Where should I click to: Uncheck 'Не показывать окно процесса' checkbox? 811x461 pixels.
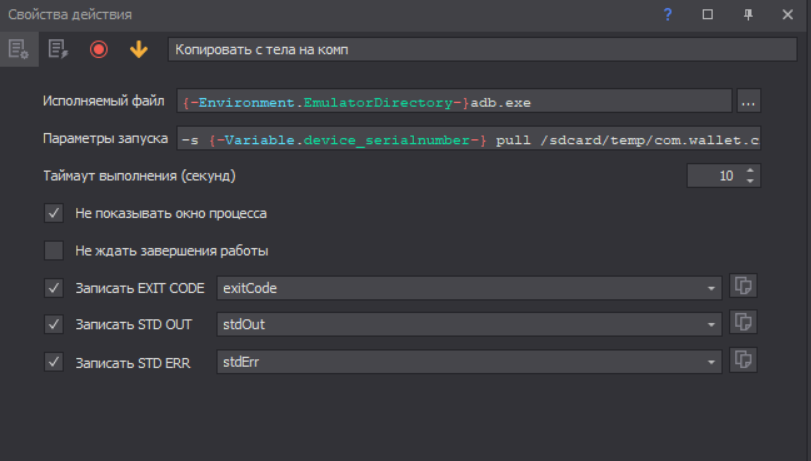[54, 213]
